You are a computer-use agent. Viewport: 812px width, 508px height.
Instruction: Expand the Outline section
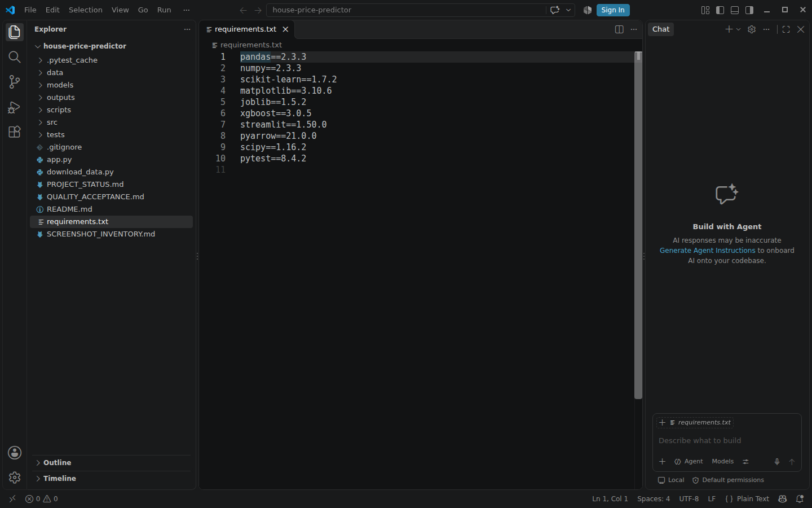click(x=112, y=463)
